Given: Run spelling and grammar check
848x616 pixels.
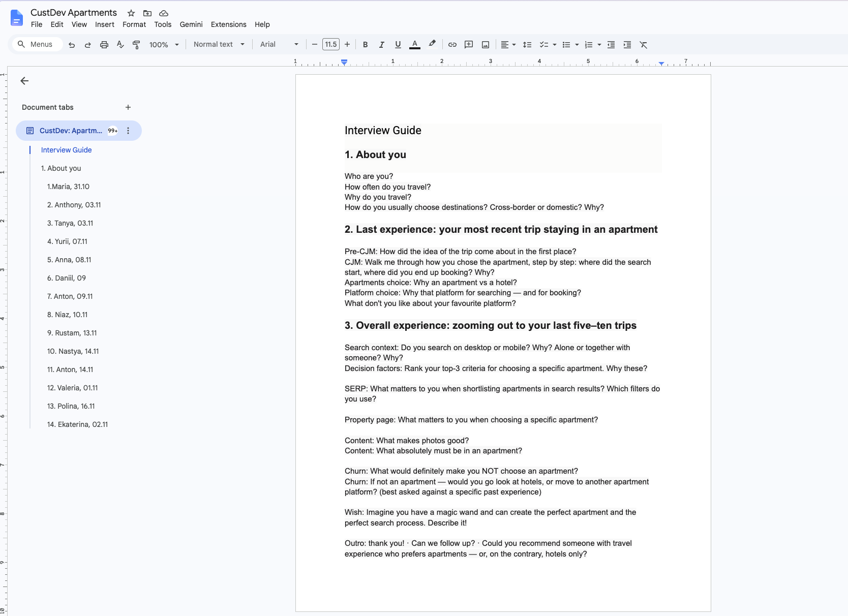Looking at the screenshot, I should pos(120,45).
